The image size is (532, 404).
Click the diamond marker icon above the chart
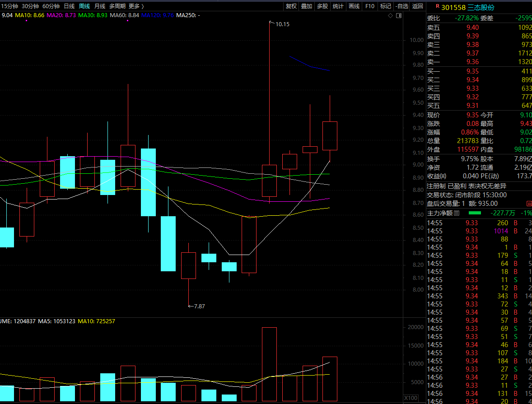tap(390, 16)
